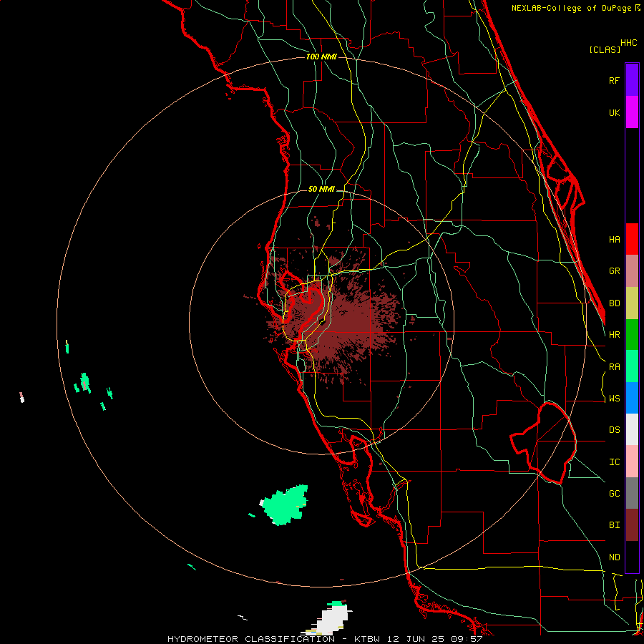Click the brown BI biological swatch
644x644 pixels.
pyautogui.click(x=632, y=525)
